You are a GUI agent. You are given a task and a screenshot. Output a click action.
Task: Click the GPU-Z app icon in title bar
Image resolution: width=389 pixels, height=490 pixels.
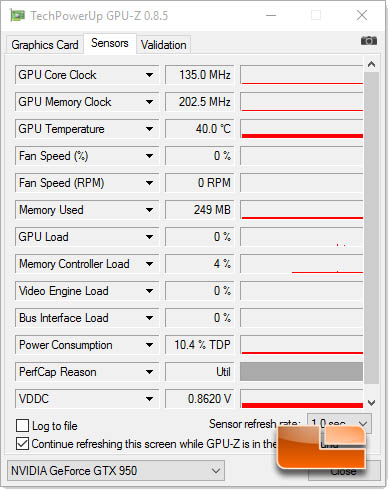point(17,15)
